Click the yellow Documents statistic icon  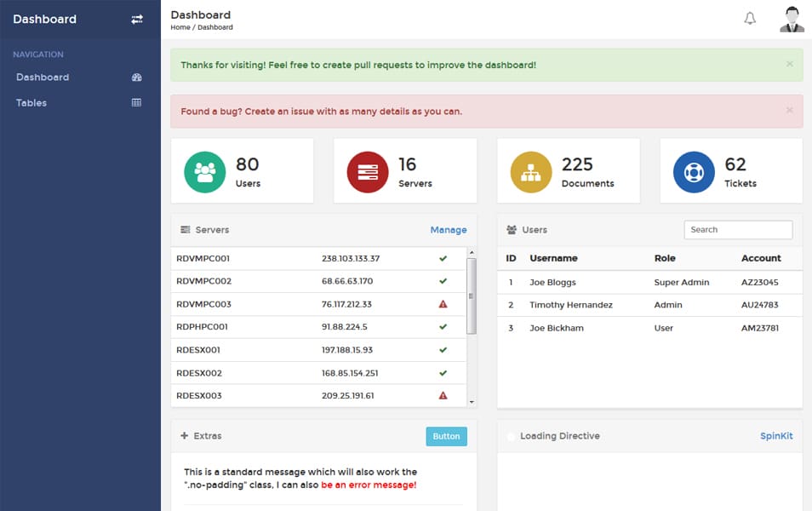[x=529, y=170]
